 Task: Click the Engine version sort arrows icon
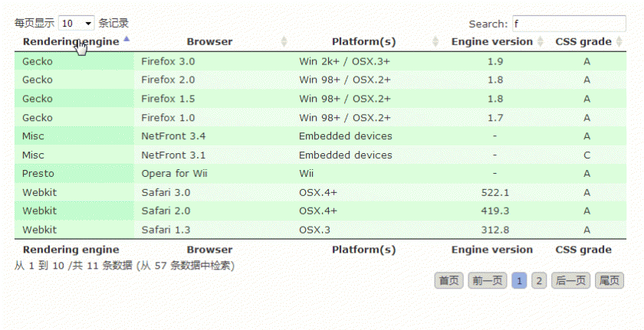coord(540,41)
